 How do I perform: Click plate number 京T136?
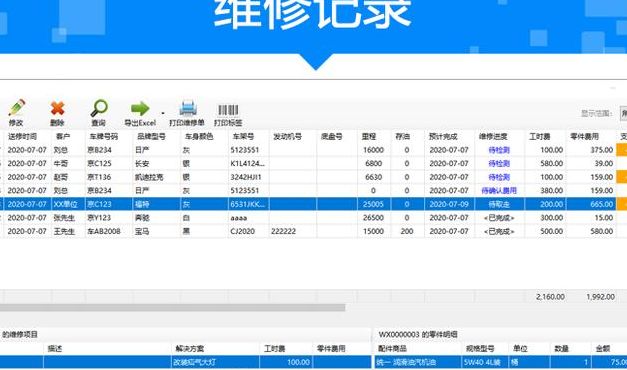coord(99,177)
